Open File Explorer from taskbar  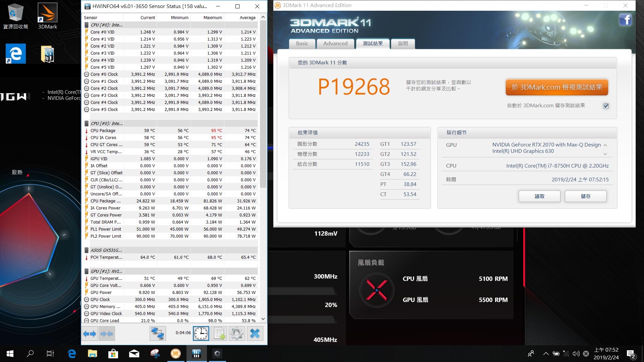click(x=92, y=353)
